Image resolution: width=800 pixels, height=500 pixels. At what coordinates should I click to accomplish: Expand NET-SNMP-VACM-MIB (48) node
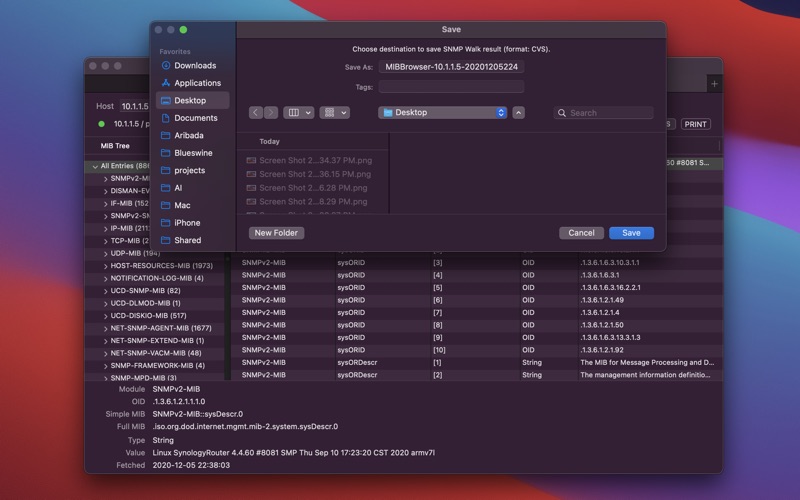point(106,354)
